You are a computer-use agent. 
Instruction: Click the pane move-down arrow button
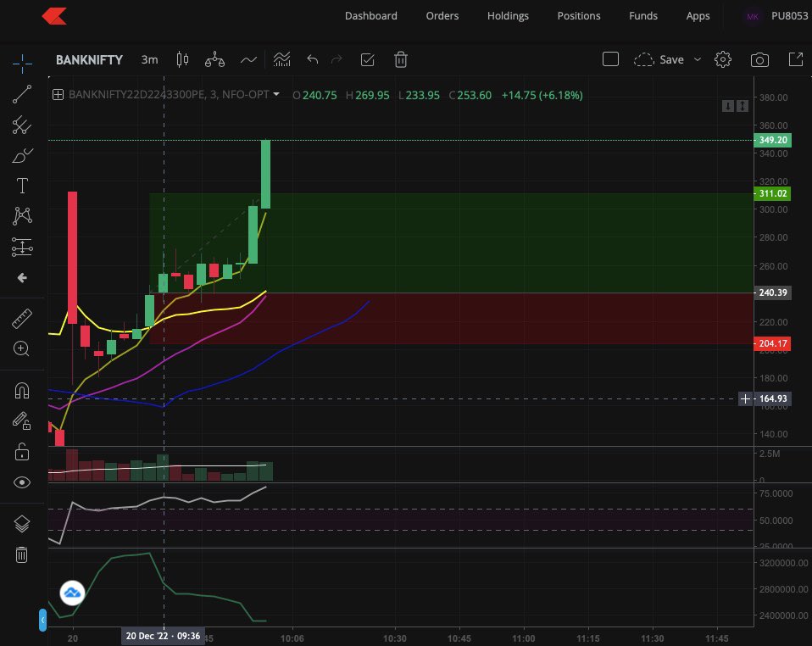(x=728, y=106)
